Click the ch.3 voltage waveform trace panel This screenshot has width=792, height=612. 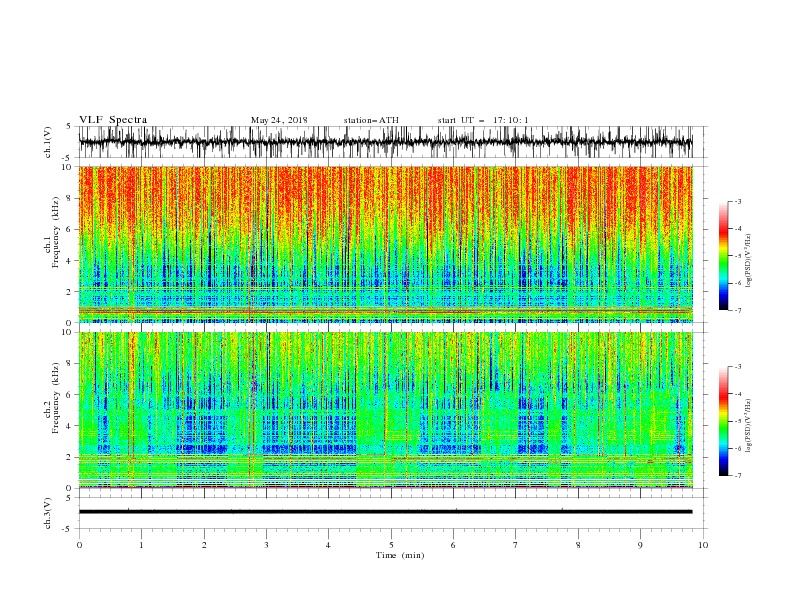(x=392, y=513)
